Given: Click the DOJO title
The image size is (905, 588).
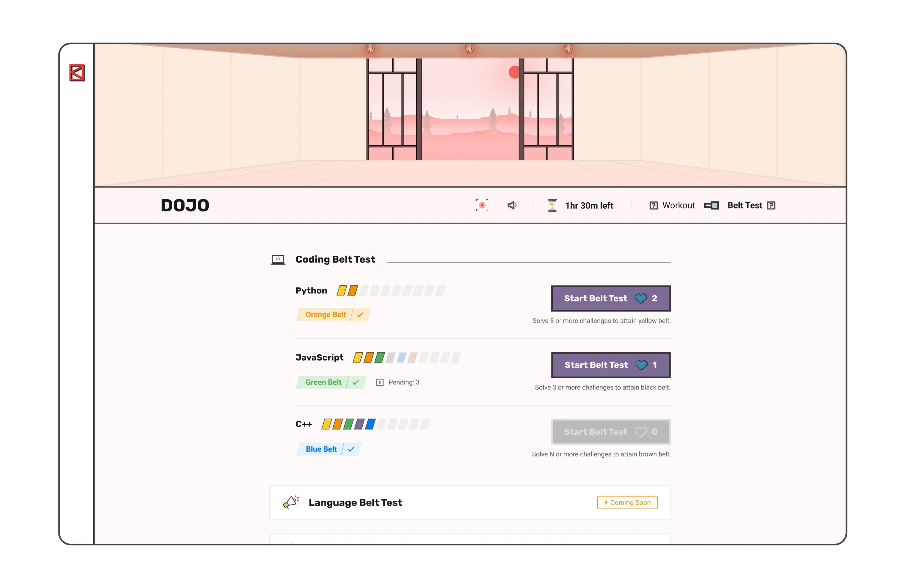Looking at the screenshot, I should coord(185,206).
